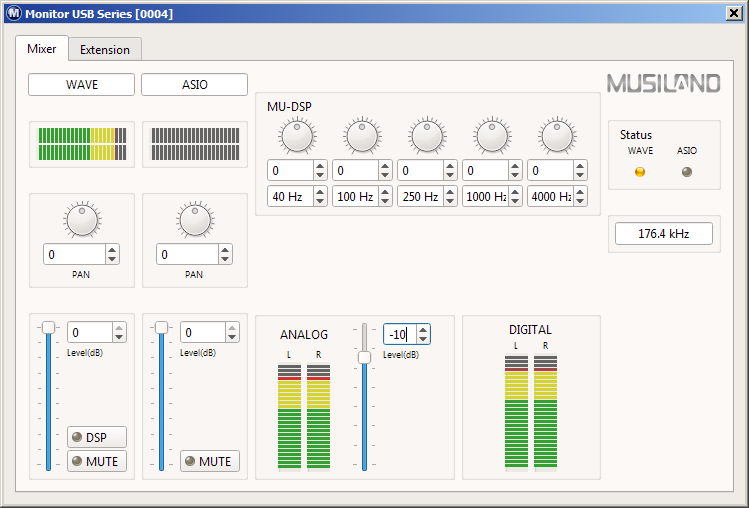Click the ASIO level fader handle
The image size is (749, 508).
coord(161,327)
